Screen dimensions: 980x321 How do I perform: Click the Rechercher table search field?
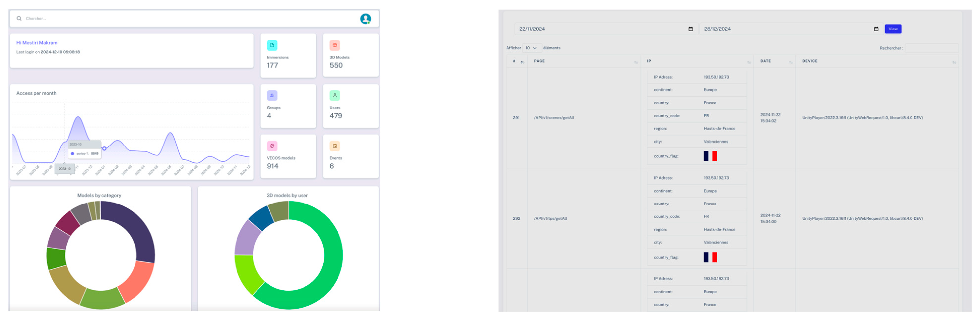click(931, 48)
